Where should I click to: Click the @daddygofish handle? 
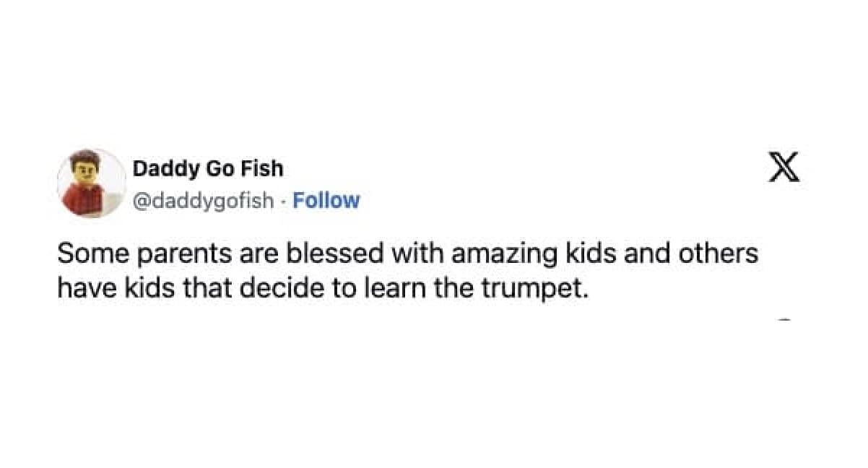[203, 200]
